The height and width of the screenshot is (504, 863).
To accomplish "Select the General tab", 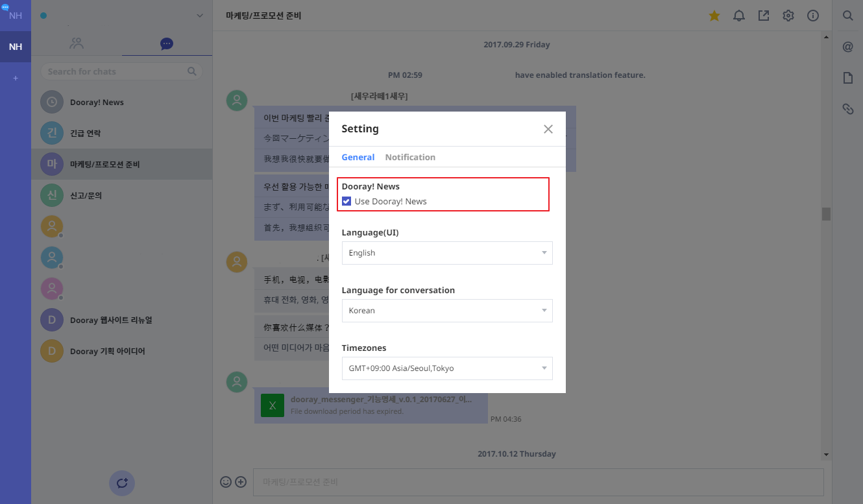I will (358, 157).
